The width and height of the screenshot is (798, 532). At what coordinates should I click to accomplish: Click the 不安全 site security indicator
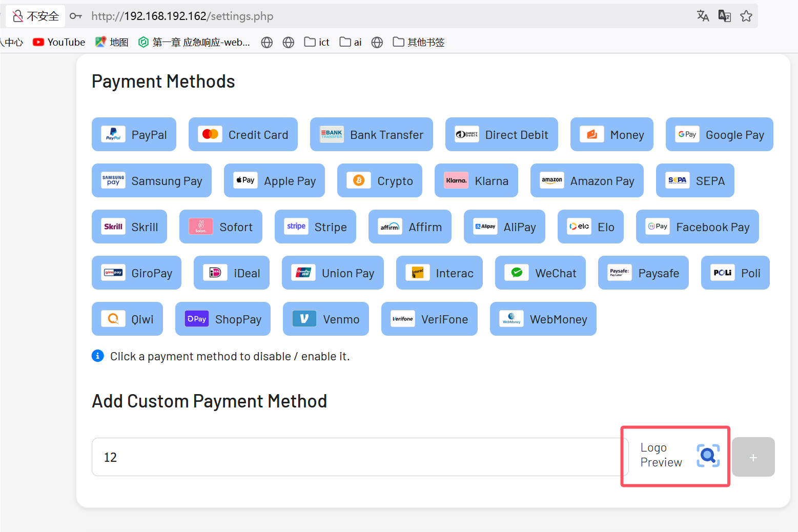click(36, 16)
